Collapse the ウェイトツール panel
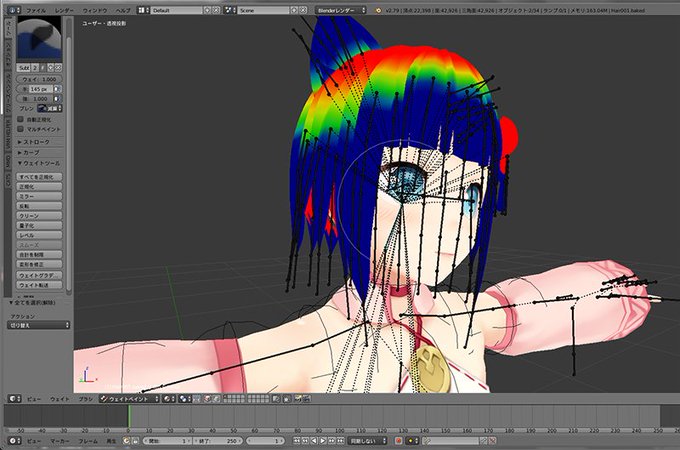 click(x=39, y=163)
